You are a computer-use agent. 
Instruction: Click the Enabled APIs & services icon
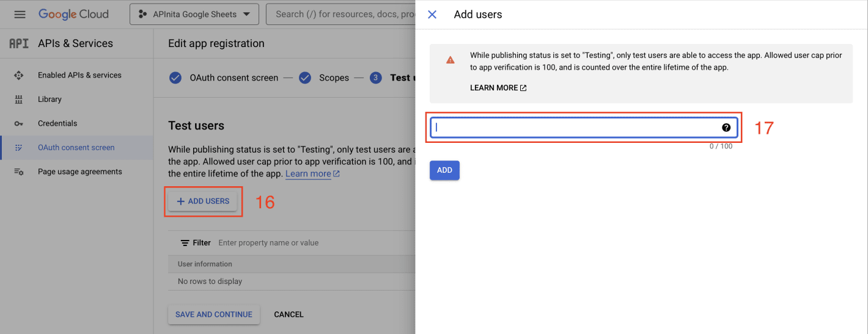coord(18,75)
